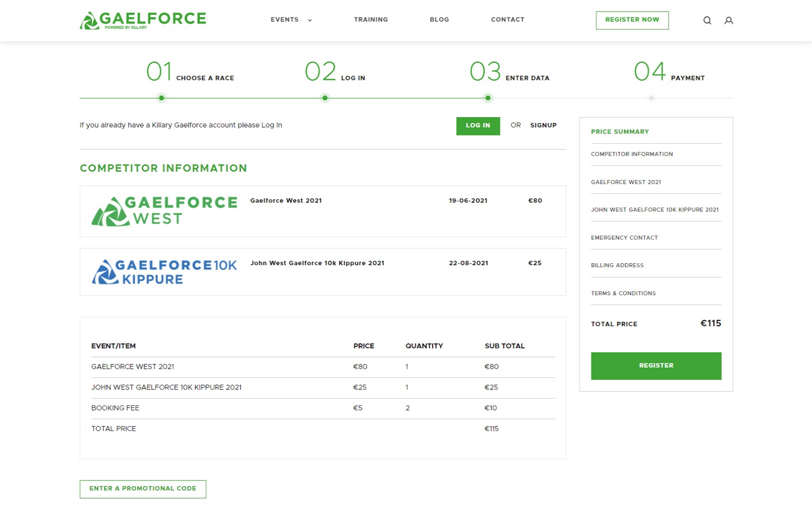Open Terms & Conditions in sidebar

tap(623, 294)
